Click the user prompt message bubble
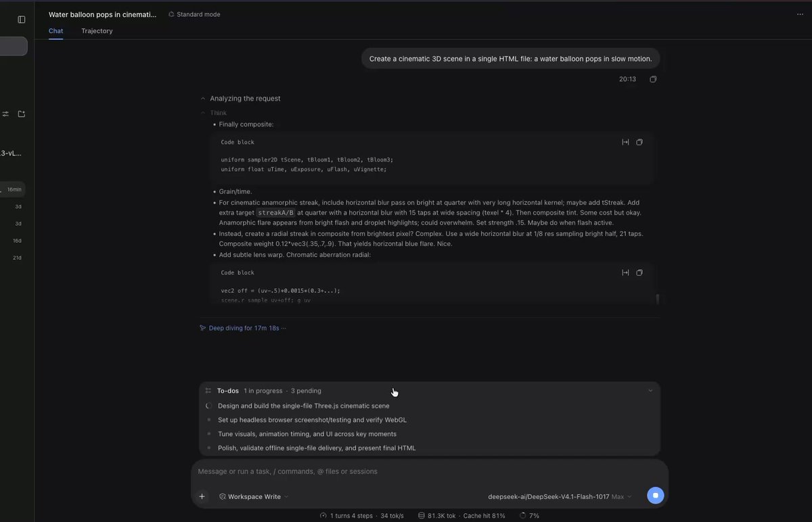Viewport: 812px width, 522px height. (x=510, y=59)
